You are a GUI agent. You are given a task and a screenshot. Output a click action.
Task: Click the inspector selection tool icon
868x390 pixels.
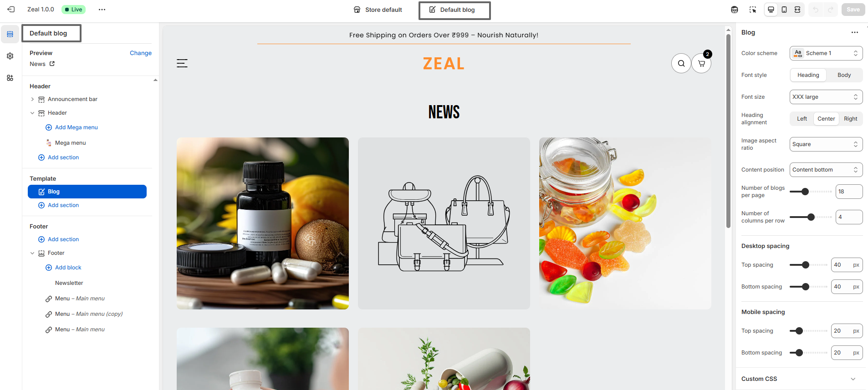click(x=753, y=10)
